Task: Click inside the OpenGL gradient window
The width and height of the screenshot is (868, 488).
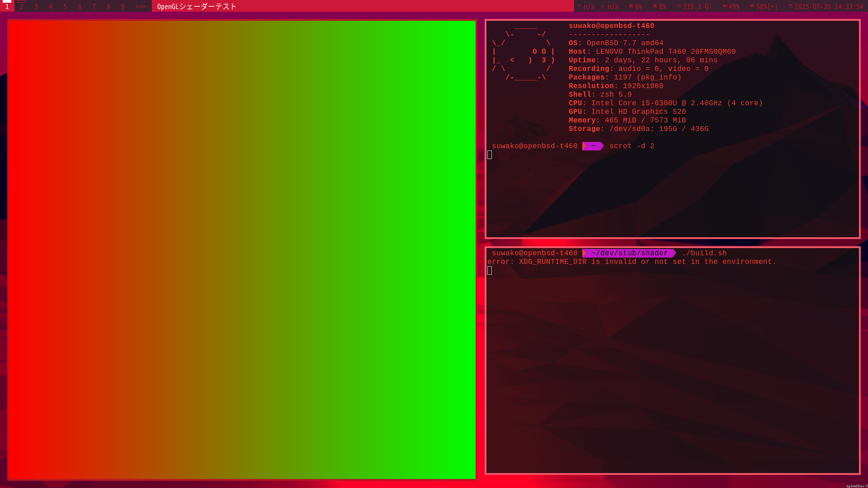Action: point(242,249)
